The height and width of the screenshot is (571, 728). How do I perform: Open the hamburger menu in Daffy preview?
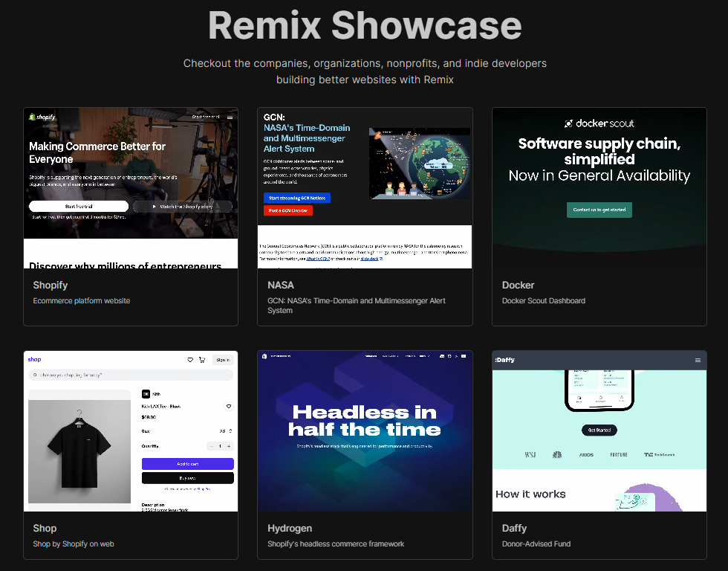coord(698,360)
